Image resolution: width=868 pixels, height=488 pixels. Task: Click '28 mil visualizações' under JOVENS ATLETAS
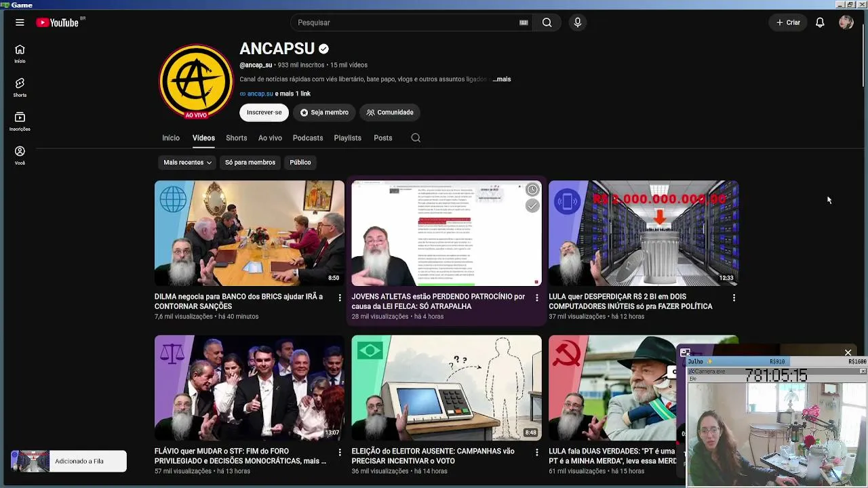[380, 317]
